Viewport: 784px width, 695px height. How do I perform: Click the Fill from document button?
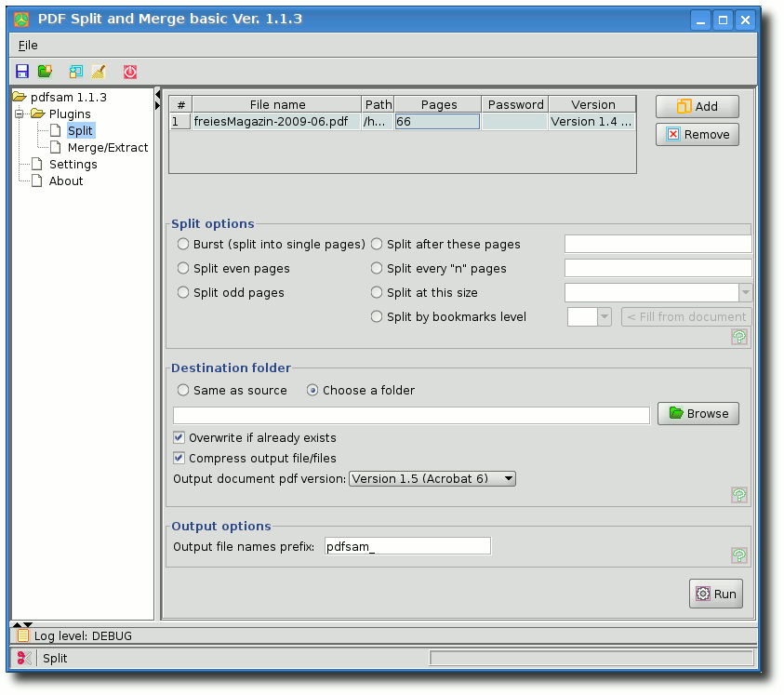686,316
